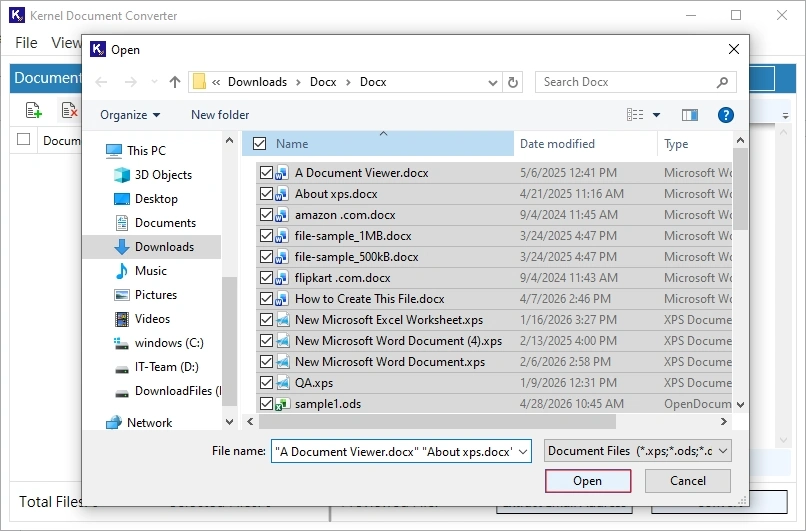Toggle the select-all checkbox in Name header

pos(260,144)
